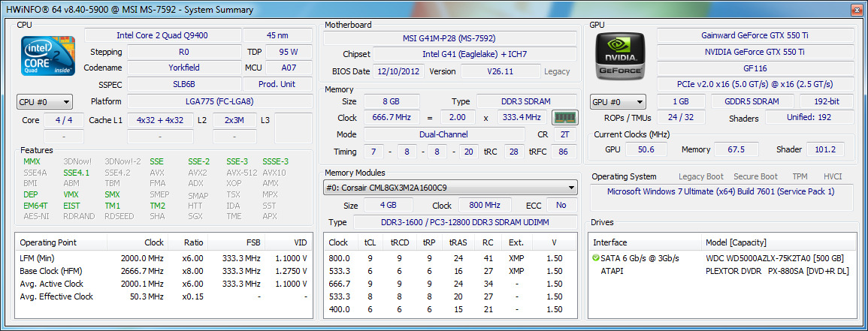The height and width of the screenshot is (331, 868).
Task: Click the PCIe v2.0 x16 bus field
Action: click(x=755, y=85)
